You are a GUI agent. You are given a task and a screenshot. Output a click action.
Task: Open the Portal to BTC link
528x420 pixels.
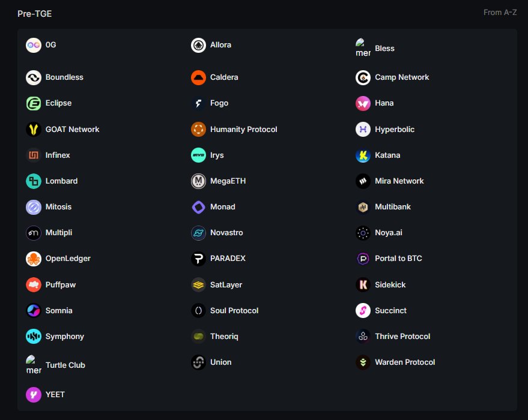(398, 259)
